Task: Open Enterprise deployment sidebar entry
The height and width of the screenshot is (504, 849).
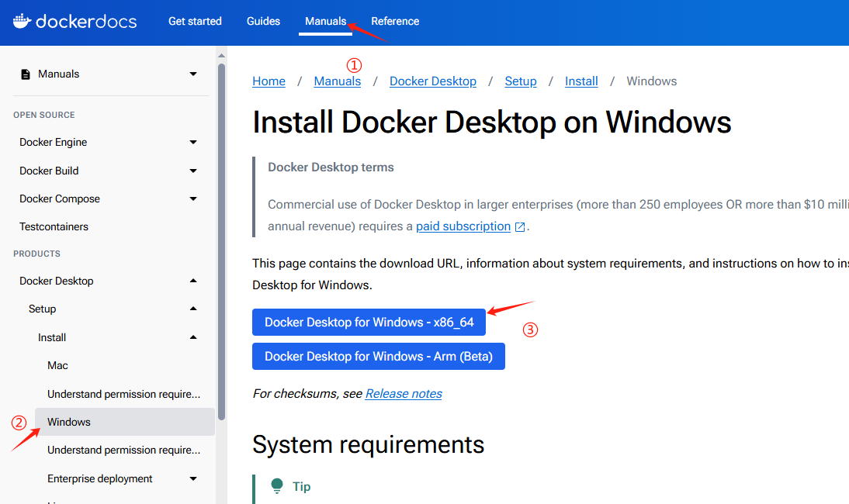Action: (x=99, y=478)
